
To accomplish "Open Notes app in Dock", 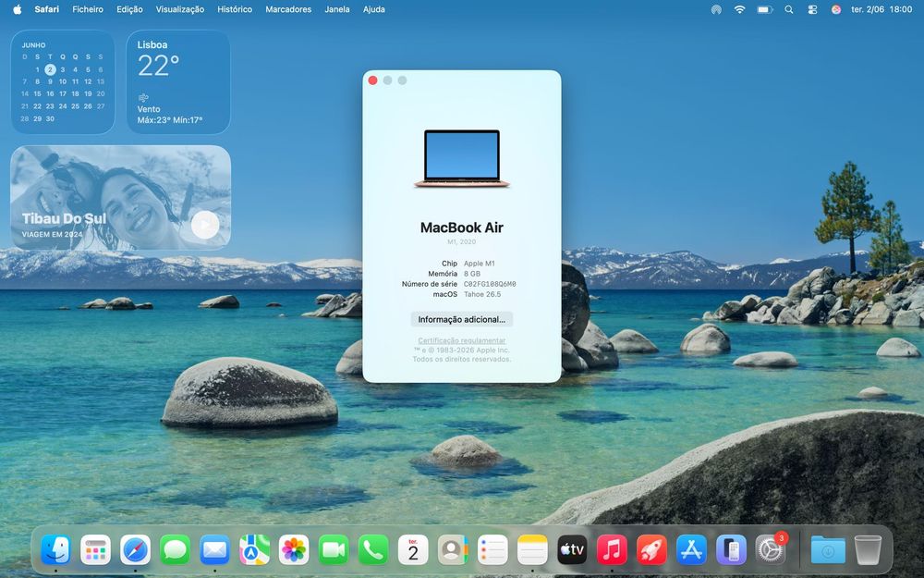I will pyautogui.click(x=532, y=549).
